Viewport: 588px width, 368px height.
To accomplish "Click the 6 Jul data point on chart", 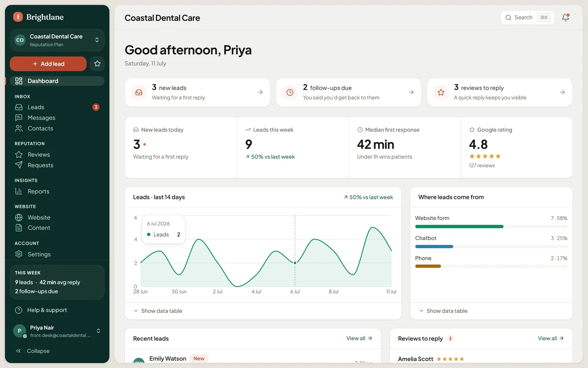I will 295,263.
